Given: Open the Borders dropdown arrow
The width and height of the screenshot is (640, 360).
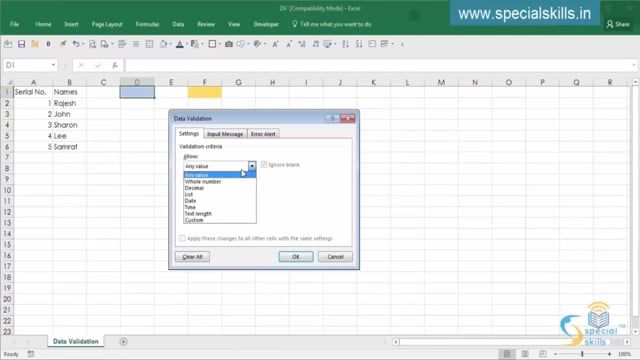Looking at the screenshot, I should tap(220, 44).
